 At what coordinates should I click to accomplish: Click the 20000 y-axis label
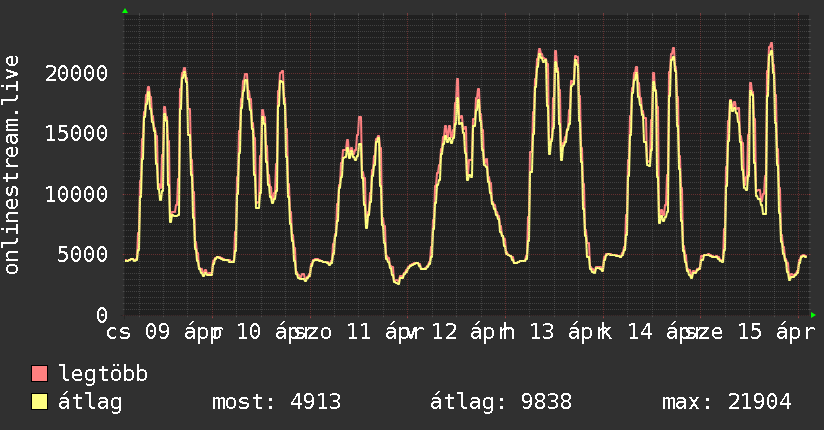77,74
